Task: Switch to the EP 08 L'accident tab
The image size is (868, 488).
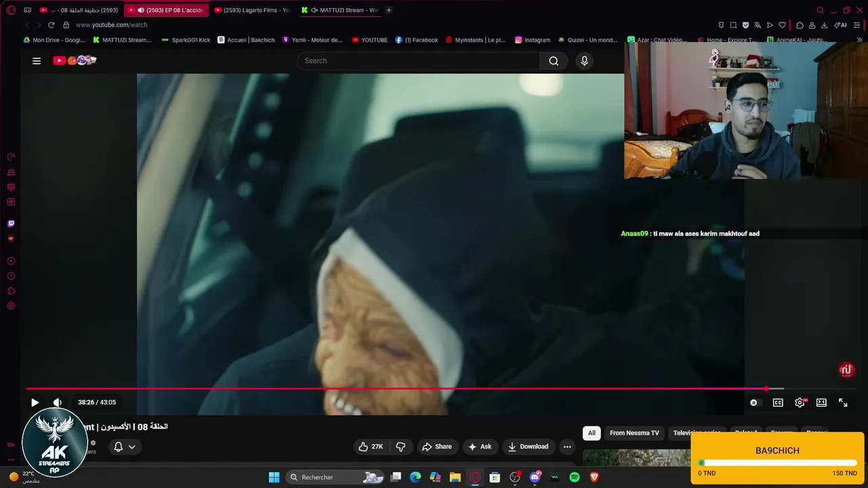Action: click(x=167, y=10)
